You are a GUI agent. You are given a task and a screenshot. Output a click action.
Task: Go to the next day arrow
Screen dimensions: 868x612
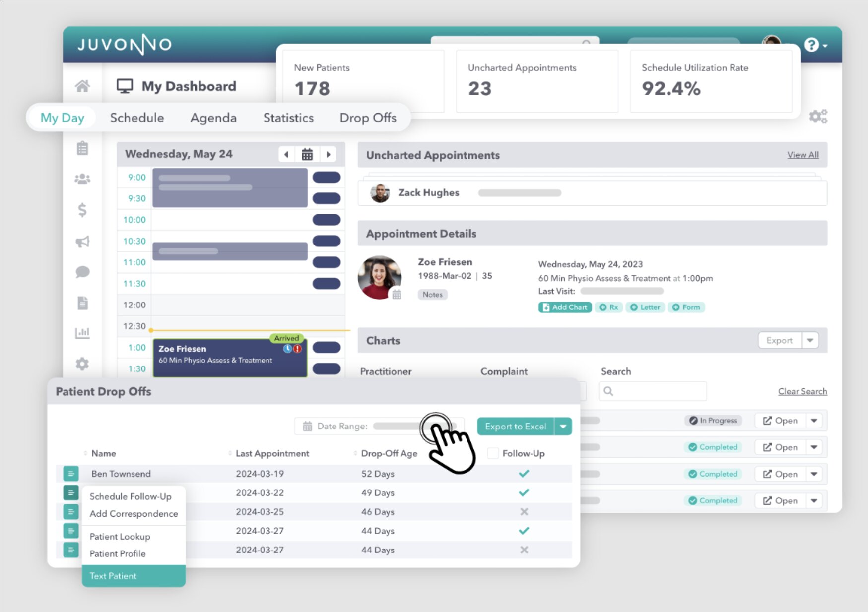coord(328,154)
